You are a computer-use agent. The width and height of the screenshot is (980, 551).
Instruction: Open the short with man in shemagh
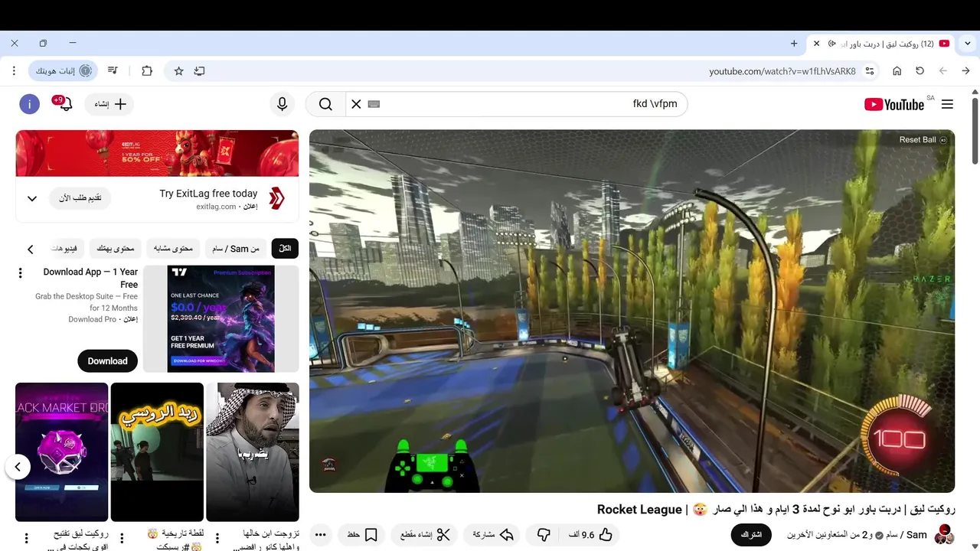click(x=253, y=452)
